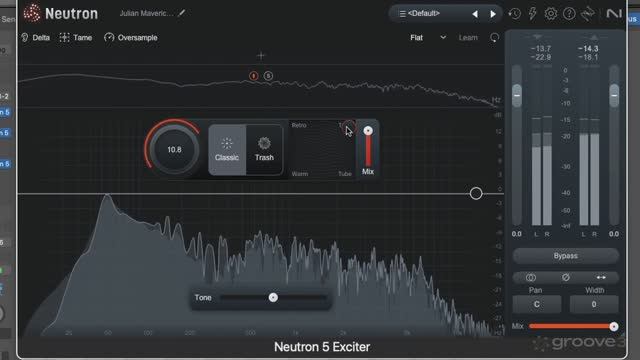Go to next preset arrow
Image resolution: width=640 pixels, height=360 pixels.
(x=493, y=14)
